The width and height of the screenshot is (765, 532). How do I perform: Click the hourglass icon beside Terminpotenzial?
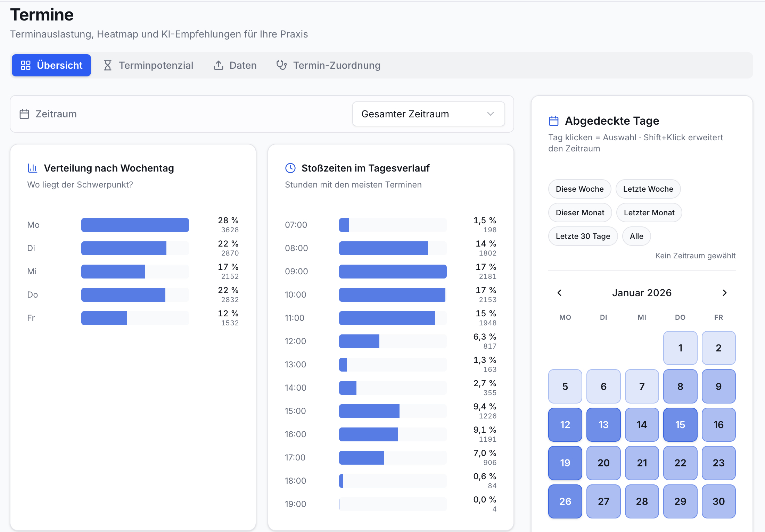[x=108, y=65]
